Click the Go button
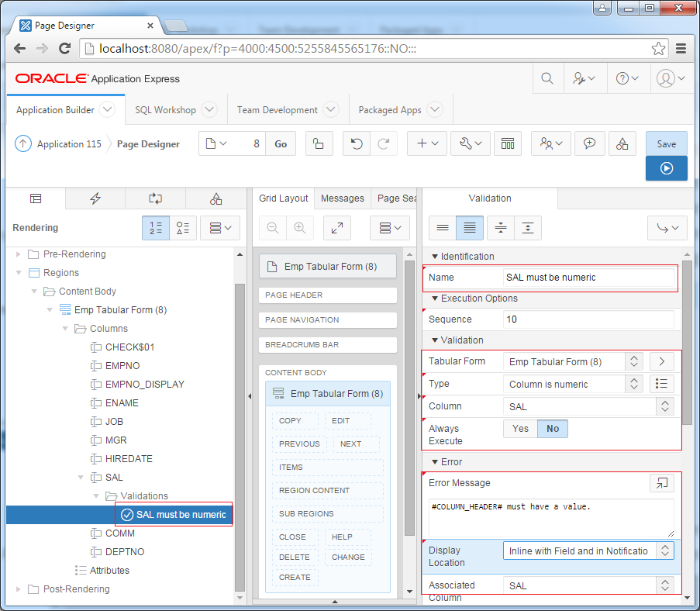Viewport: 700px width, 611px height. click(x=281, y=143)
